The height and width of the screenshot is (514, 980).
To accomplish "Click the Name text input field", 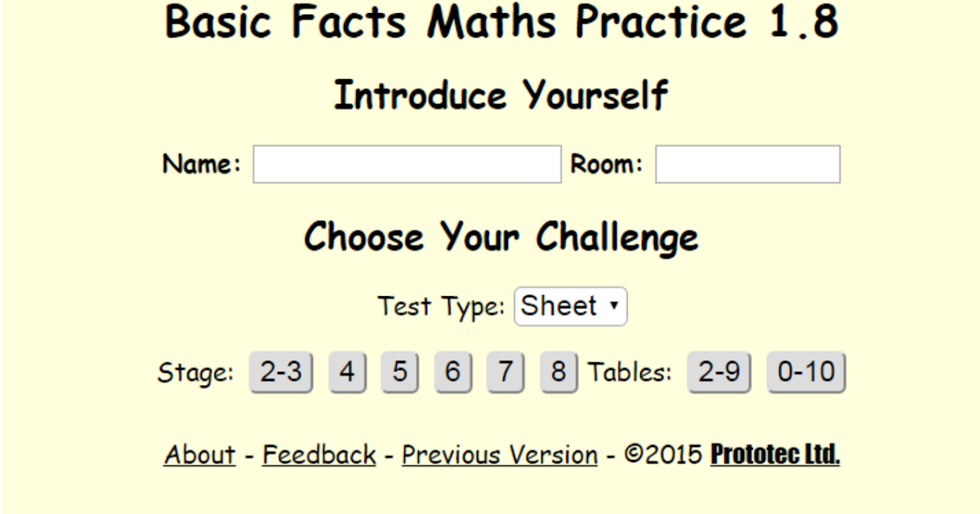I will point(407,164).
